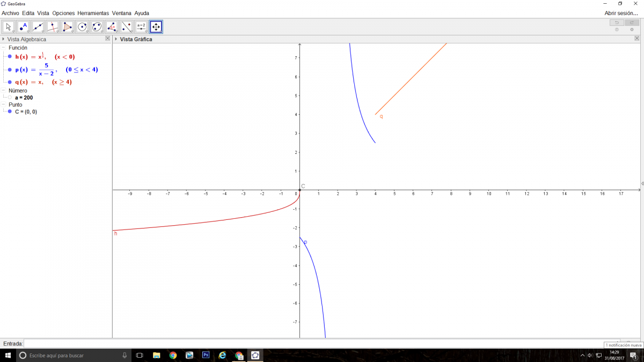
Task: Click the Abrir sesión link
Action: (x=621, y=13)
